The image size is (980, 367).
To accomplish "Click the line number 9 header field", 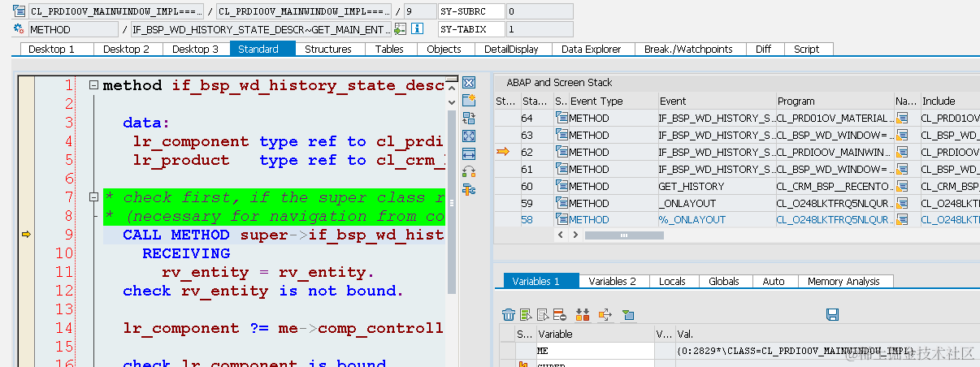I will point(418,12).
